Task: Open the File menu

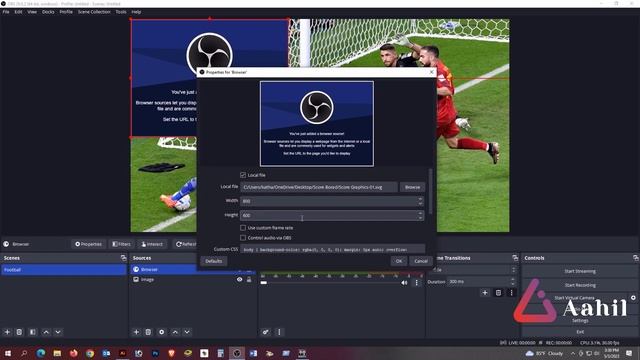Action: point(6,12)
